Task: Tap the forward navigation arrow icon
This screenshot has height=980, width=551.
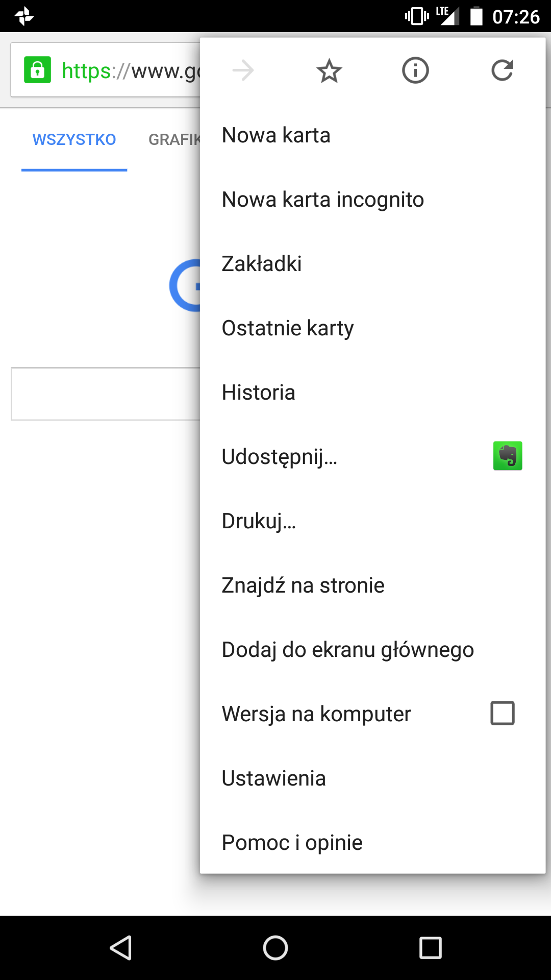Action: [x=243, y=70]
